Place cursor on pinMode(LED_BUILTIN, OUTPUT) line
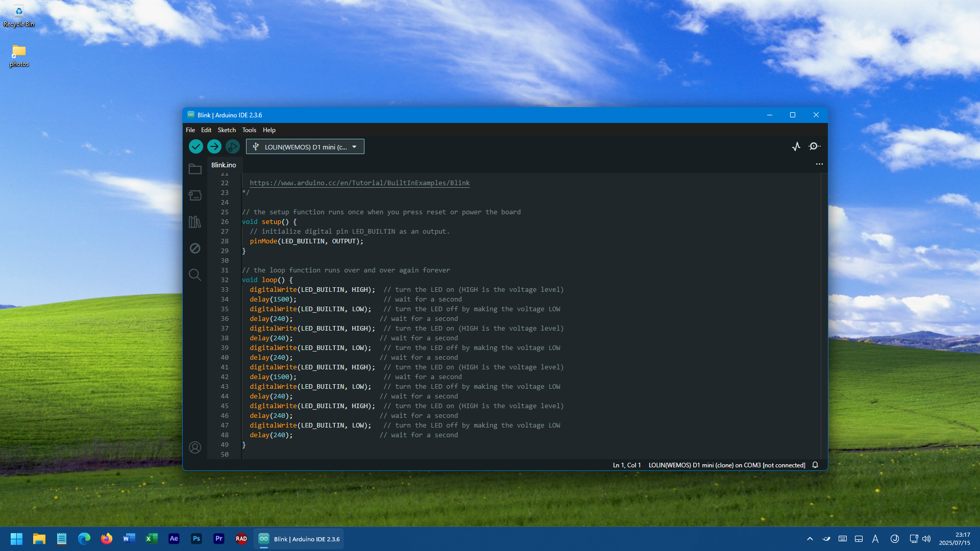Screen dimensions: 980x551 (306, 241)
